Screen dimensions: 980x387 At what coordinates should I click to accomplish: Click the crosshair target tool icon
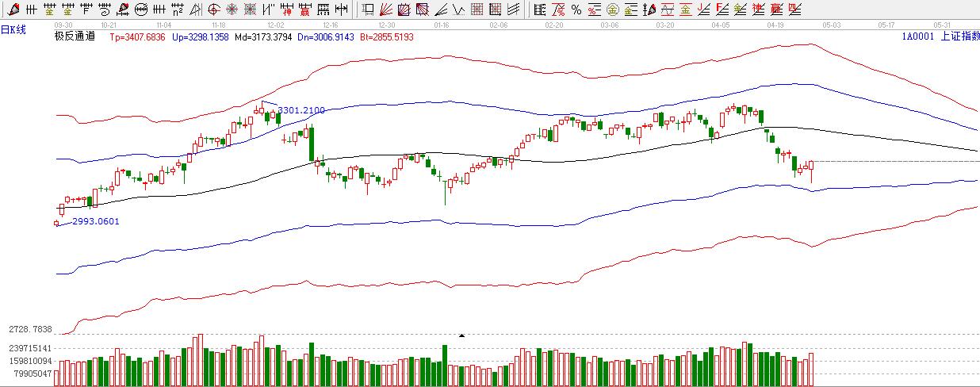click(x=213, y=10)
